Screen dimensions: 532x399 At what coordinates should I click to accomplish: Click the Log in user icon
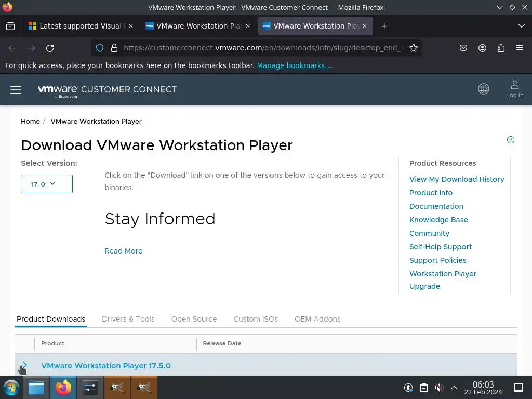coord(514,89)
